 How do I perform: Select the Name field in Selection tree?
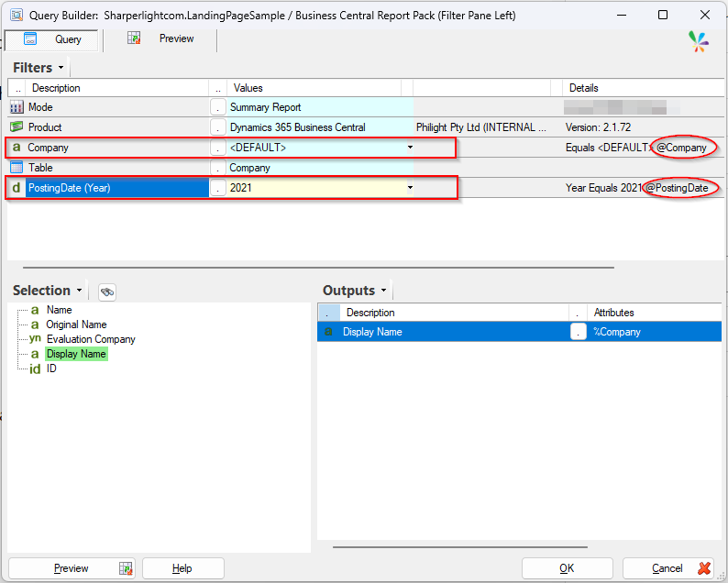[x=60, y=310]
